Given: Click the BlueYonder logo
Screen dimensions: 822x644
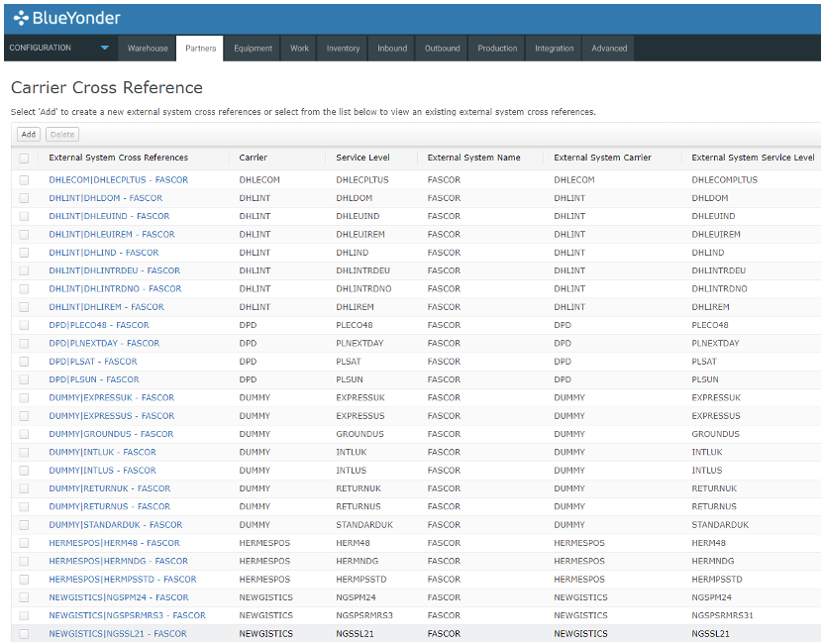Looking at the screenshot, I should tap(67, 18).
